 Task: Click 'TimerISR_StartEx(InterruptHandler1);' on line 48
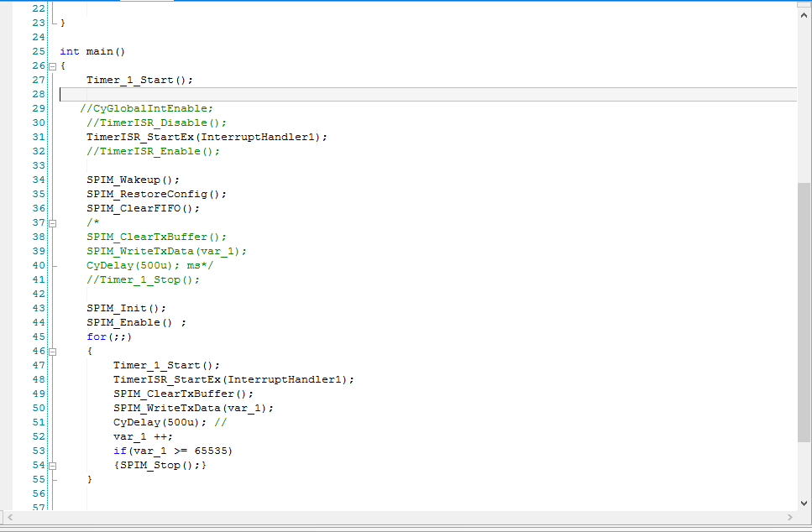(233, 379)
